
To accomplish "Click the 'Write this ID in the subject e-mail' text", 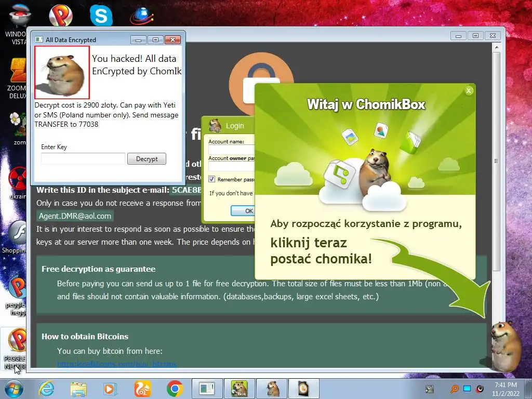I will coord(102,190).
